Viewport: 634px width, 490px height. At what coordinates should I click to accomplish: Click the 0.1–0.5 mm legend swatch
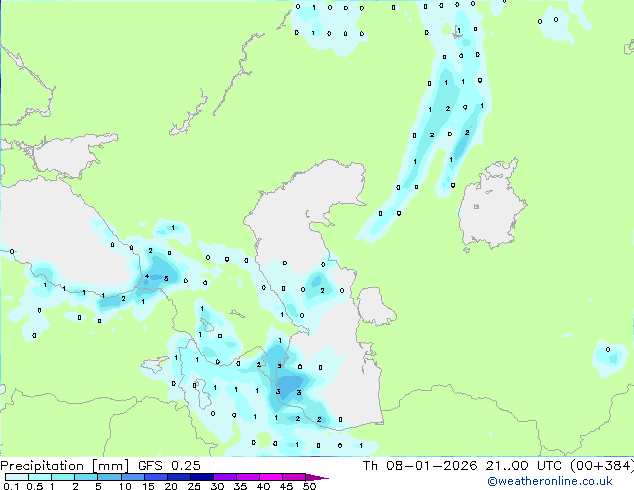pos(17,477)
